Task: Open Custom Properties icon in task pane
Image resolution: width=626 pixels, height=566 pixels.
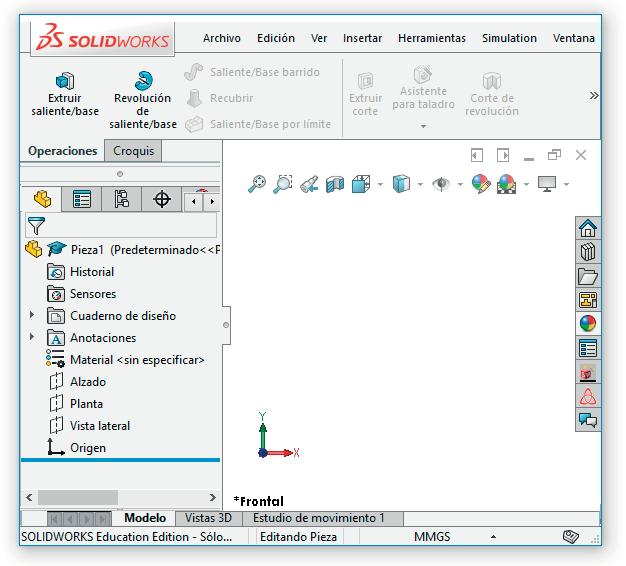Action: click(x=588, y=348)
